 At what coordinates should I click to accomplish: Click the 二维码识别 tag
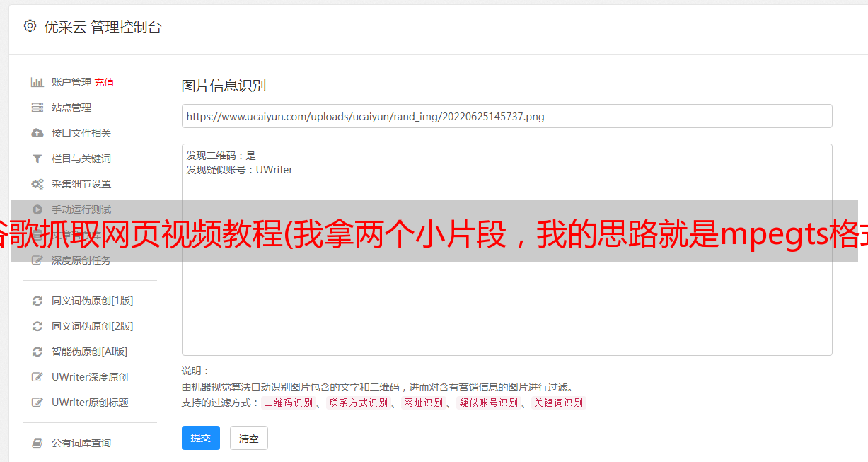[288, 403]
